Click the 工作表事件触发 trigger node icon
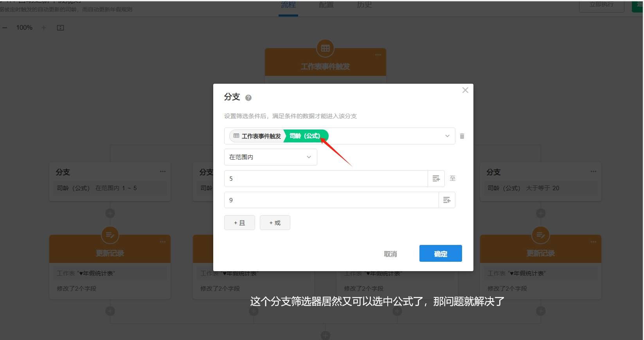 point(325,49)
